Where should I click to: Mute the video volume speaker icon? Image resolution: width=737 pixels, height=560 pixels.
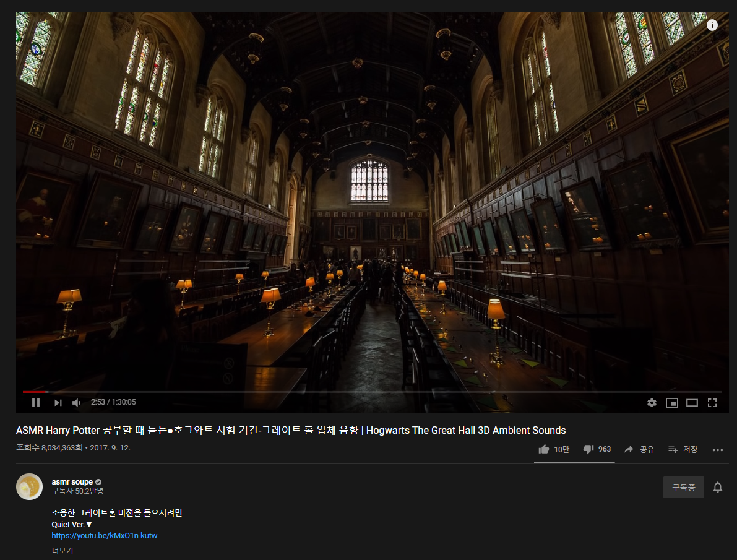point(77,402)
